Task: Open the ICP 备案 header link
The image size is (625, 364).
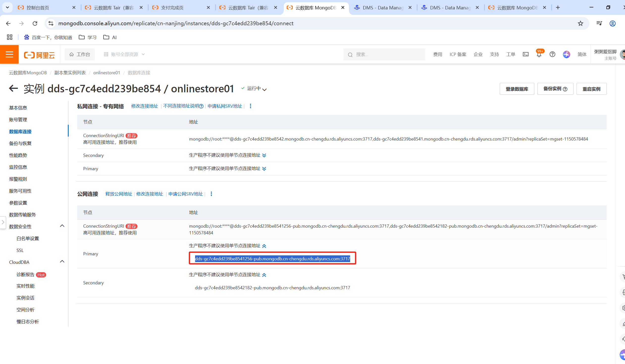Action: [x=458, y=54]
